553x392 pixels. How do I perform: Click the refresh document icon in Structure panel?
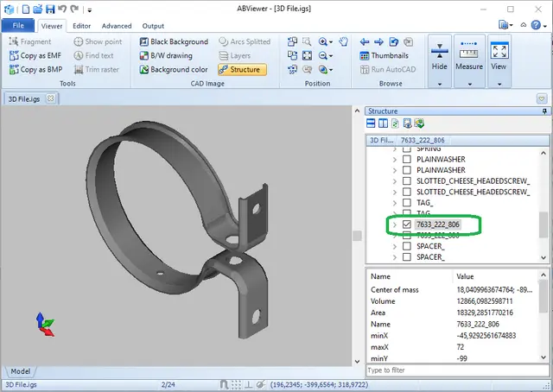(395, 123)
